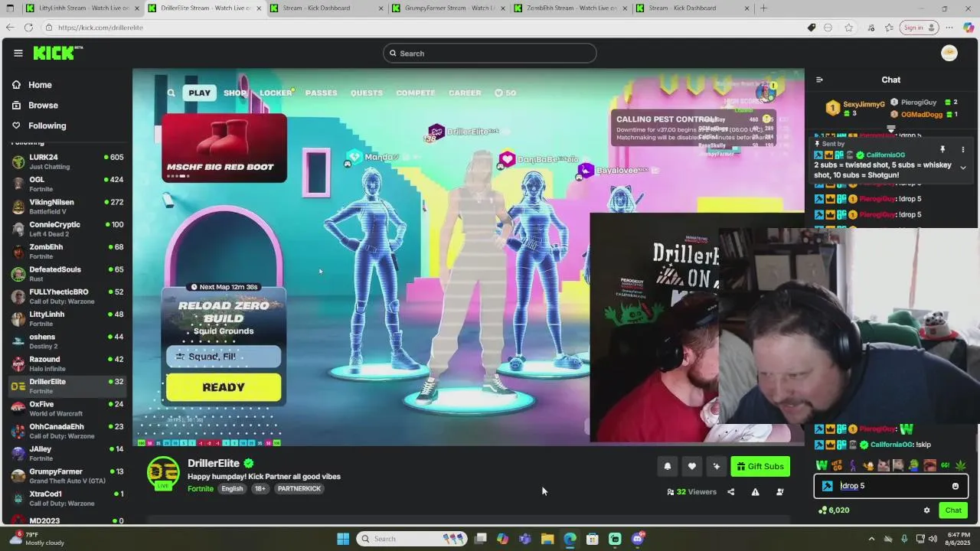Click the Gift Subs button
Image resolution: width=980 pixels, height=551 pixels.
tap(760, 466)
